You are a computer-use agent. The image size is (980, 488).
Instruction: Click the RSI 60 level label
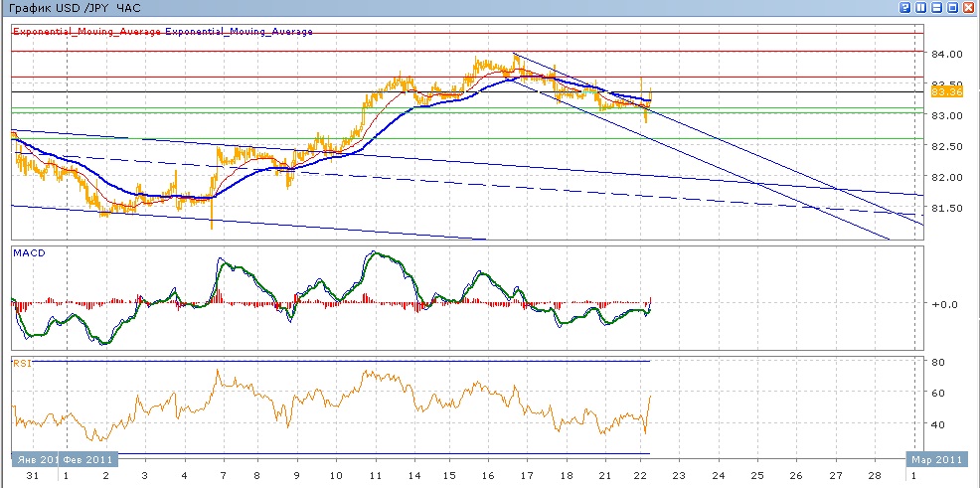937,394
